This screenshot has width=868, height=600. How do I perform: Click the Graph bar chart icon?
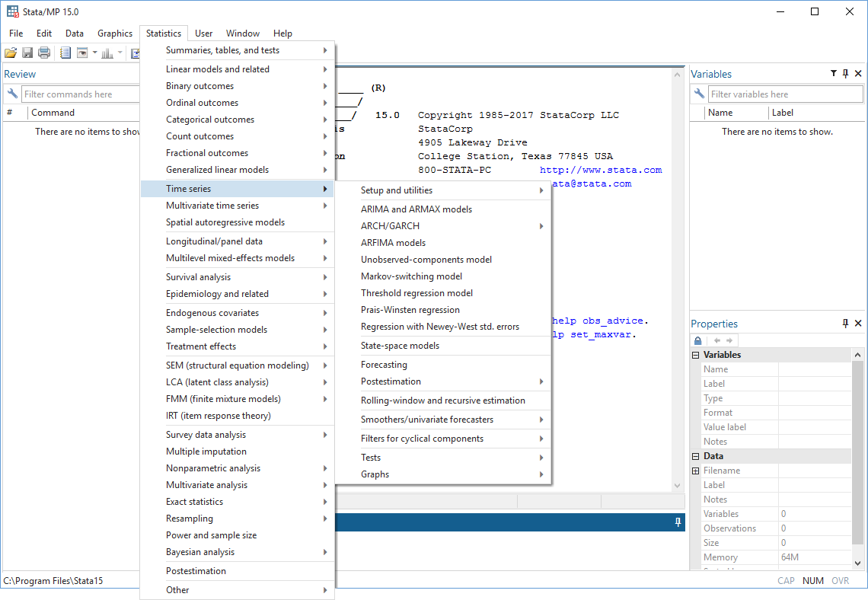click(107, 53)
